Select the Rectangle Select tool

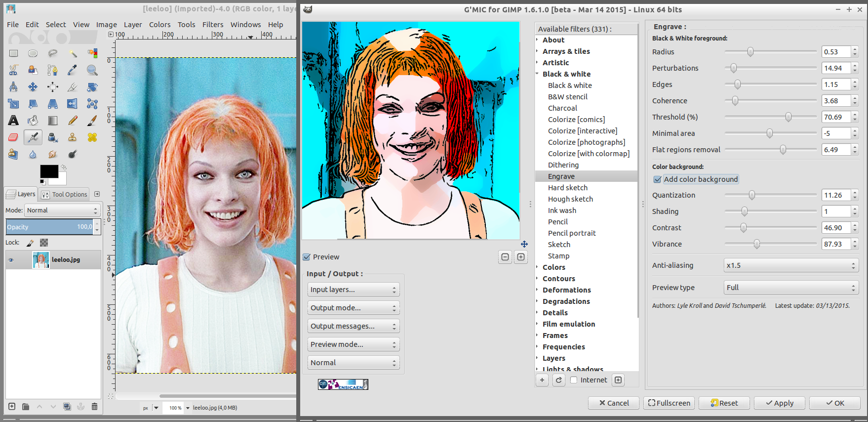tap(13, 53)
